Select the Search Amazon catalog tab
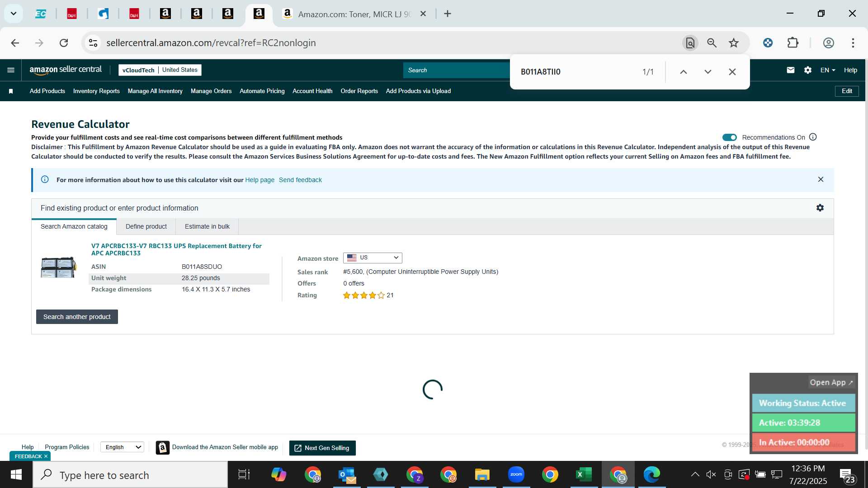The width and height of the screenshot is (868, 488). [74, 226]
